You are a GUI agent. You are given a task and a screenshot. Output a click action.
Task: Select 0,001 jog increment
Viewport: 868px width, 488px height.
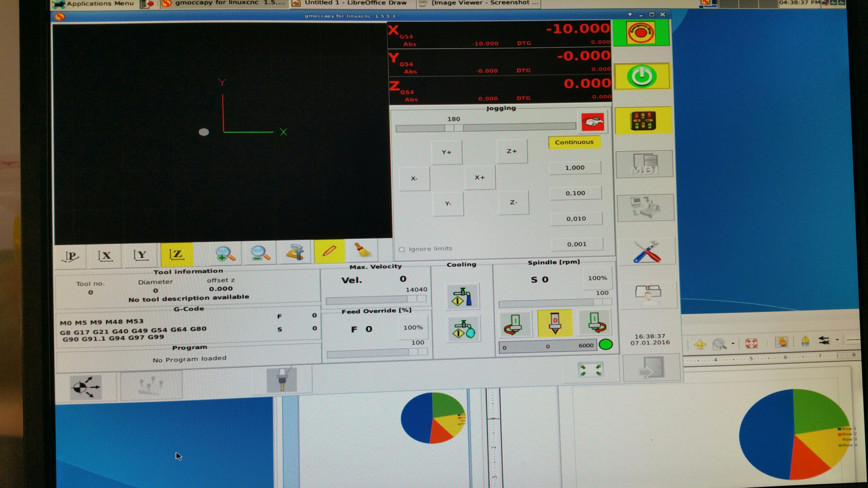pyautogui.click(x=577, y=244)
